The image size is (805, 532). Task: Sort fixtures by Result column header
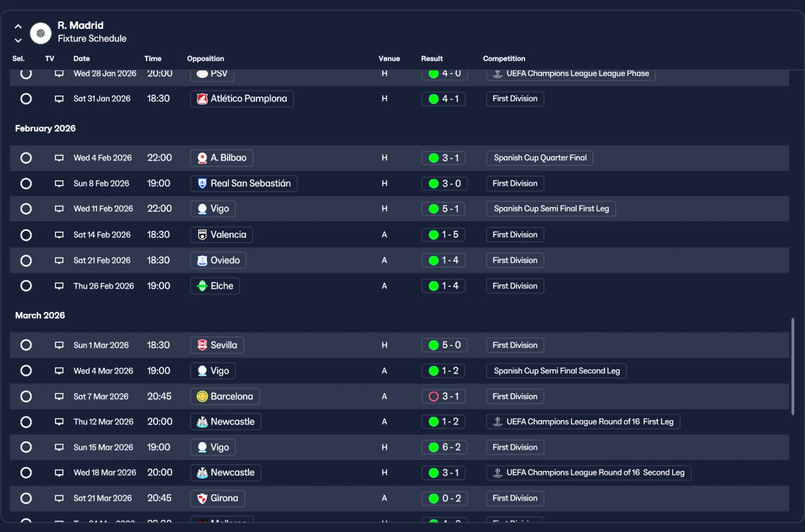click(432, 58)
